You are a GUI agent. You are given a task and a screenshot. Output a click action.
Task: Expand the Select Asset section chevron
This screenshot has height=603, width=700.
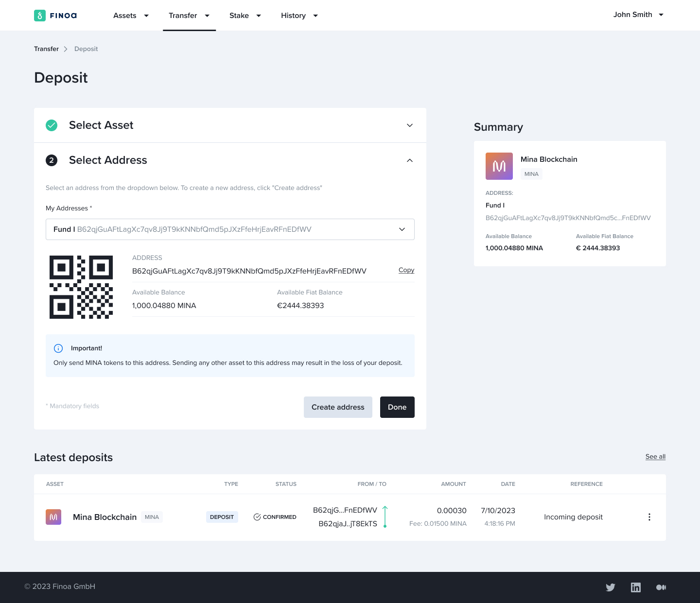pyautogui.click(x=410, y=125)
